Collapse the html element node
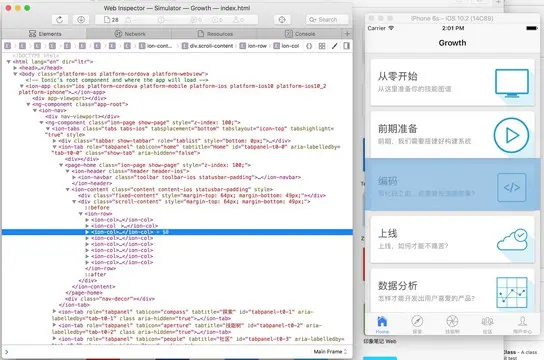The height and width of the screenshot is (360, 544). (x=9, y=62)
